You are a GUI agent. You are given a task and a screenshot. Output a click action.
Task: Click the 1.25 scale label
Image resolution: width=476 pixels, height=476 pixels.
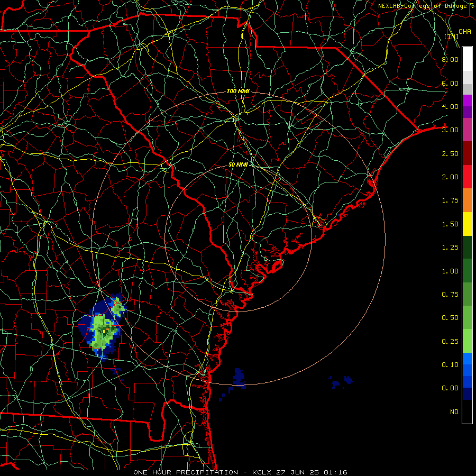(x=450, y=248)
